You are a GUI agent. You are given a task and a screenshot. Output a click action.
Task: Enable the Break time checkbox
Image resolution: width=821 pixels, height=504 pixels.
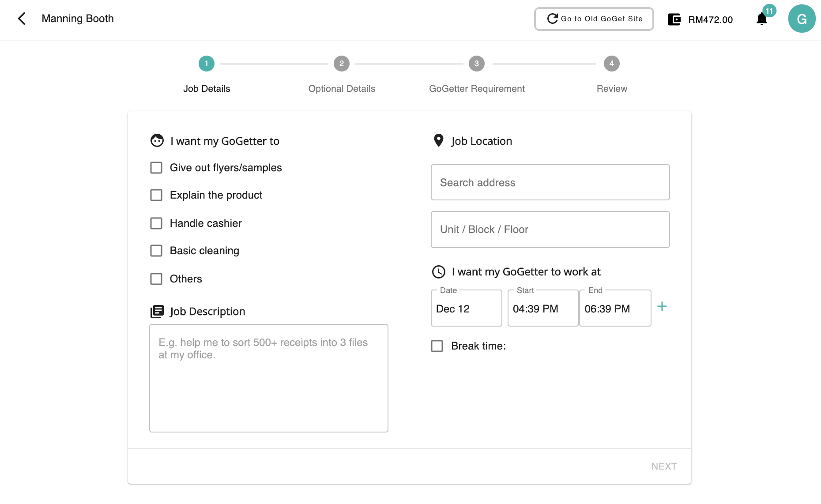coord(437,346)
